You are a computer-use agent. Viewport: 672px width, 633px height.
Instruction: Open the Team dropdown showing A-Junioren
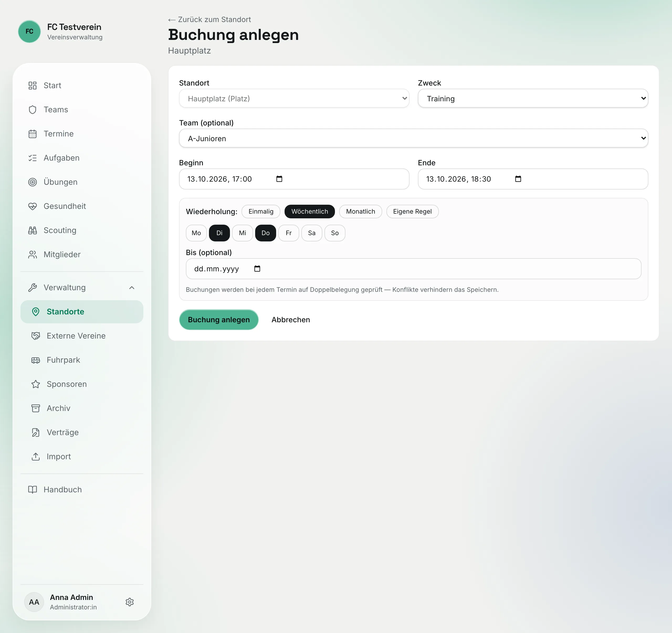pos(414,139)
